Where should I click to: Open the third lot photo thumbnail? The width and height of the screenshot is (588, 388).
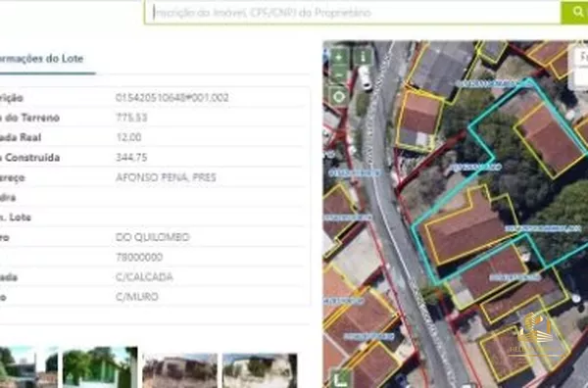[179, 370]
